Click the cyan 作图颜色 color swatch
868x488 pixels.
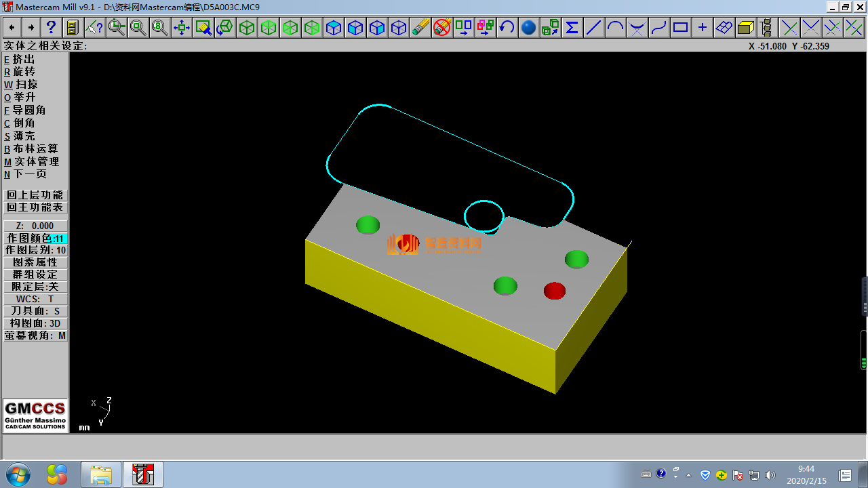tap(59, 239)
